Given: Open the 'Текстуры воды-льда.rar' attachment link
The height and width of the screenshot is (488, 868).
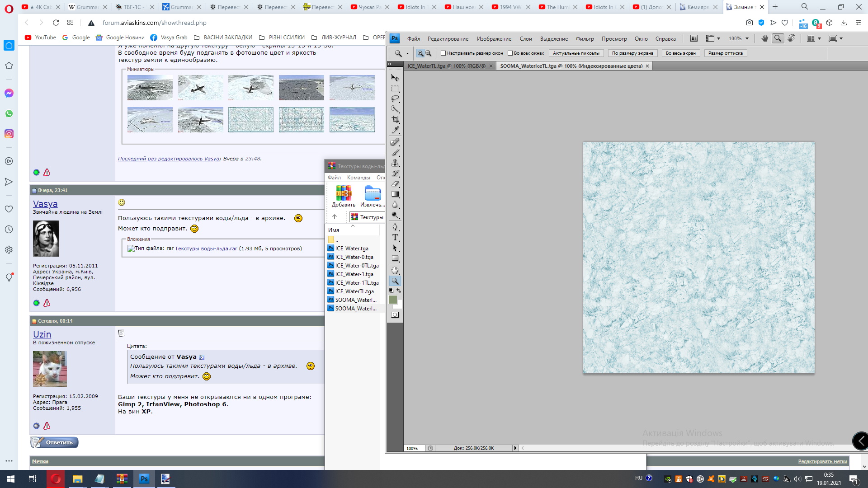Looking at the screenshot, I should (206, 249).
